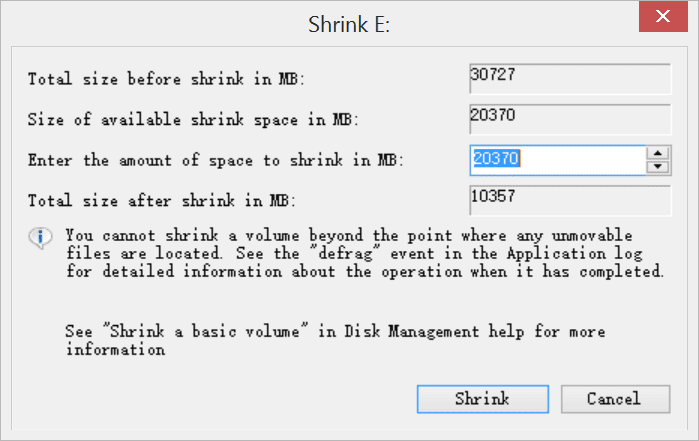699x441 pixels.
Task: Confirm by clicking the Shrink button
Action: [x=483, y=399]
